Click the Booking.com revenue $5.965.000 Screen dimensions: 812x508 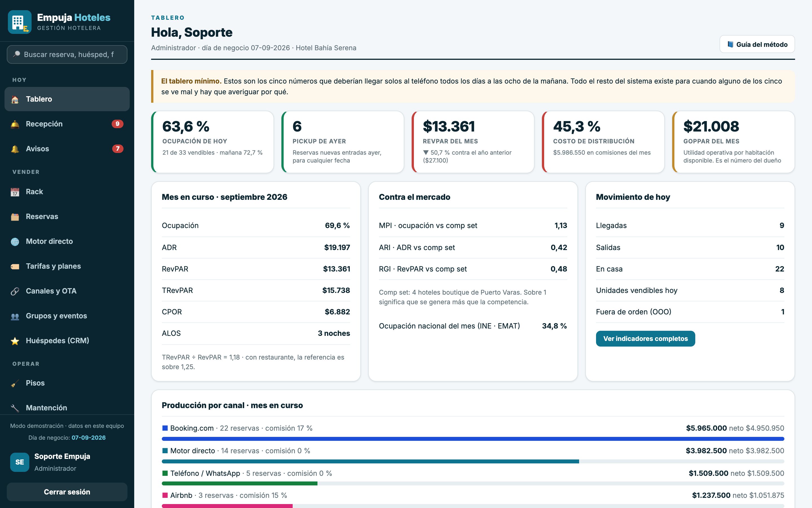point(706,428)
